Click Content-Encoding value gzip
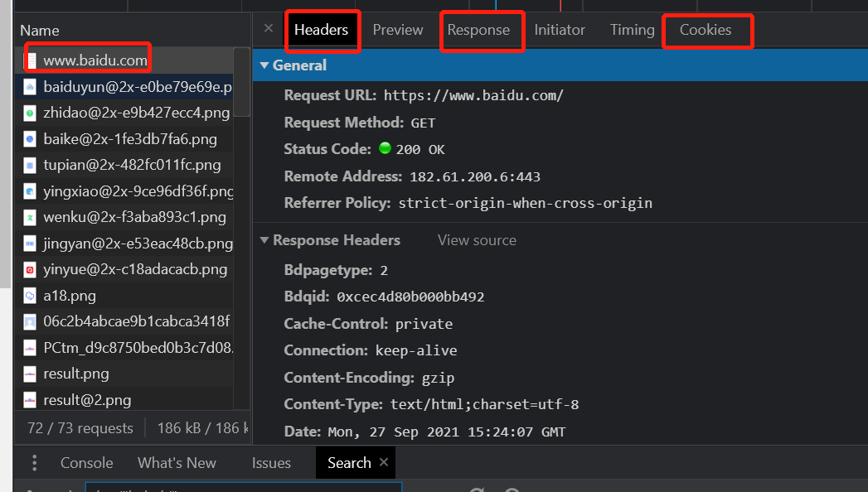The image size is (868, 492). [x=438, y=379]
